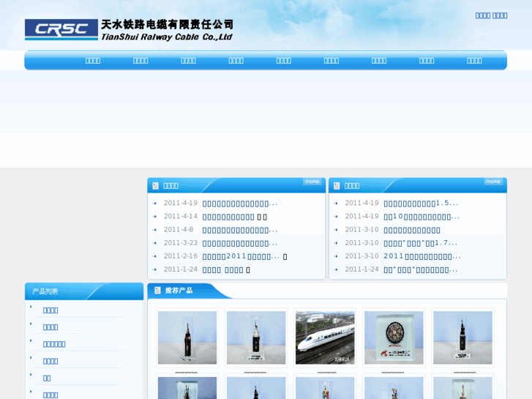Click the arrow bullet beside the 2011-2-16 entry
The width and height of the screenshot is (532, 399).
pyautogui.click(x=154, y=256)
